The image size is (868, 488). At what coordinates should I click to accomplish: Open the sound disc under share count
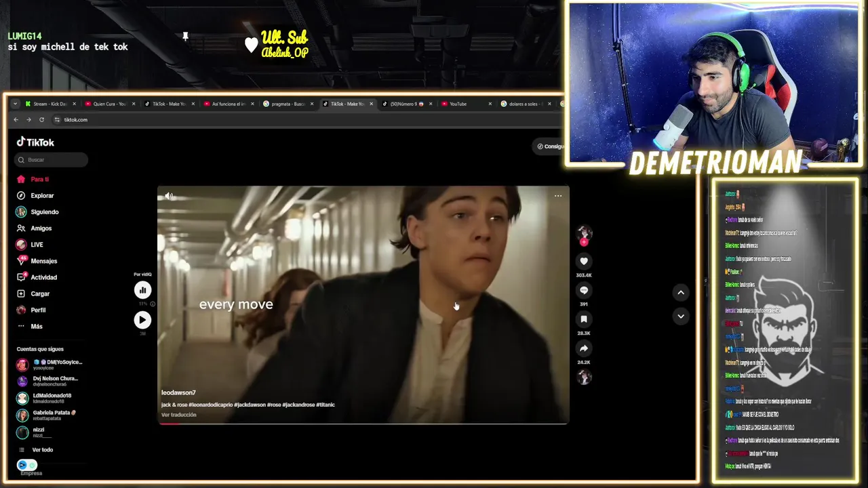coord(584,378)
